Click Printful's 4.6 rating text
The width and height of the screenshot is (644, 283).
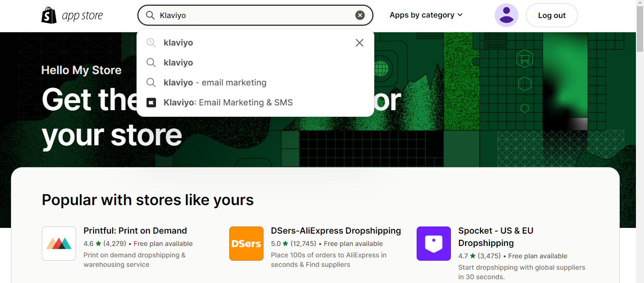[88, 244]
